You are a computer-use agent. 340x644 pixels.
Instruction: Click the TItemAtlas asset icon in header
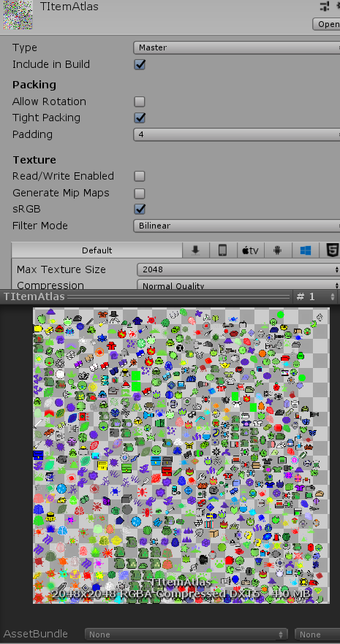pos(18,15)
